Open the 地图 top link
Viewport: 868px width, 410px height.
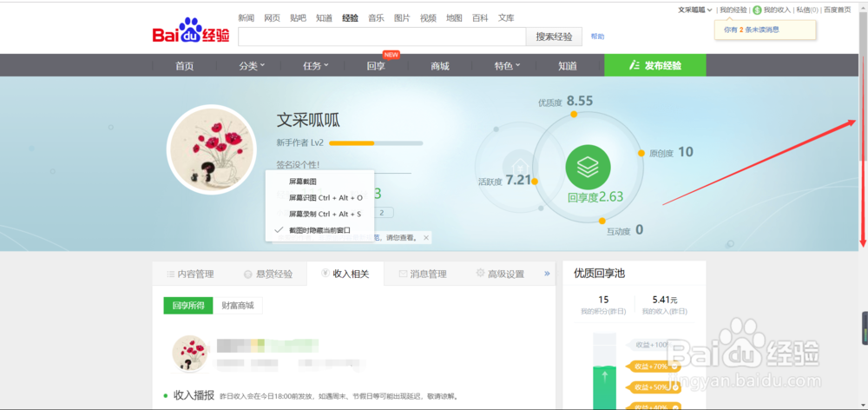click(x=454, y=17)
